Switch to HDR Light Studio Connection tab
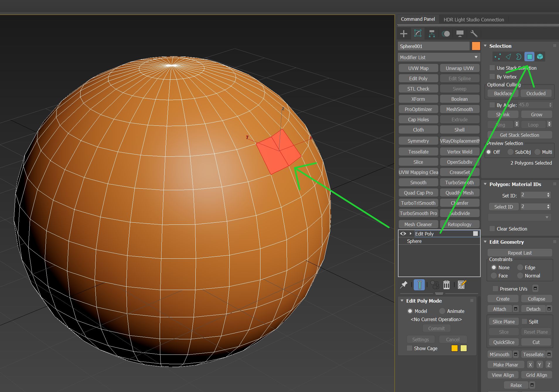The width and height of the screenshot is (559, 392). 474,19
